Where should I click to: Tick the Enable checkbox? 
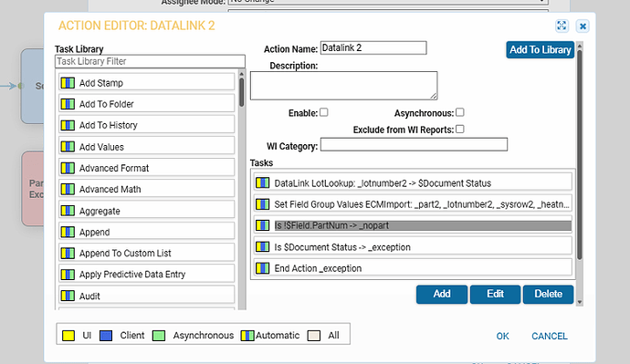tap(324, 112)
